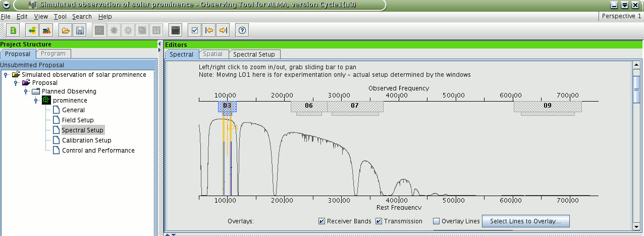Click the first greyed-out gear icon
Screen dimensions: 644x236
(114, 30)
